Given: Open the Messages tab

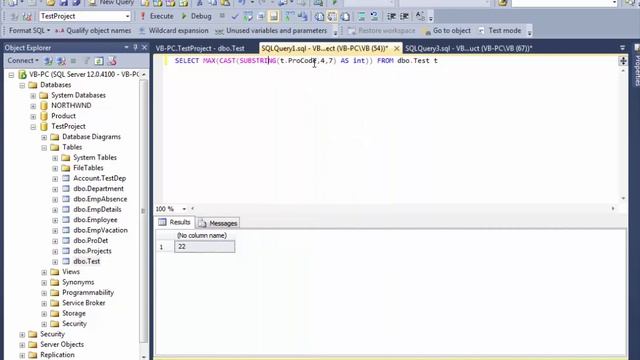Looking at the screenshot, I should coord(218,223).
